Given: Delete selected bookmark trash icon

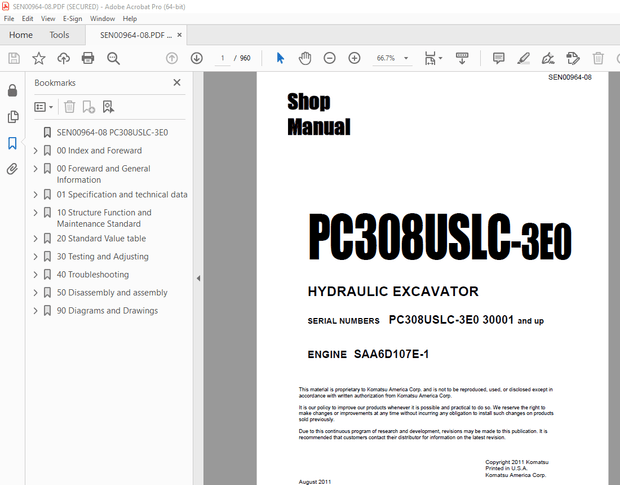Looking at the screenshot, I should pos(70,107).
